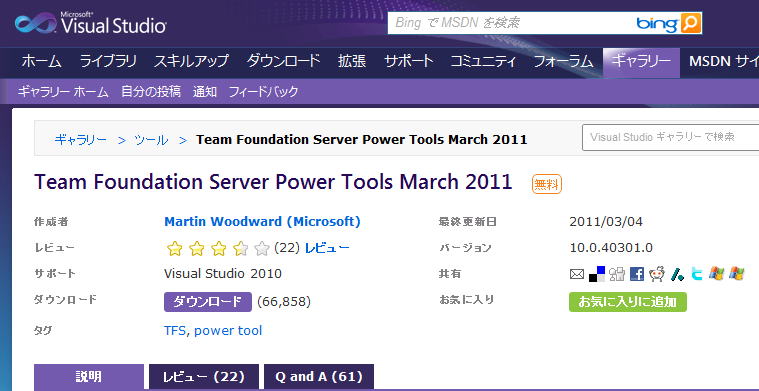The width and height of the screenshot is (759, 391).
Task: Open フィードバック in sub-navigation
Action: (x=263, y=91)
